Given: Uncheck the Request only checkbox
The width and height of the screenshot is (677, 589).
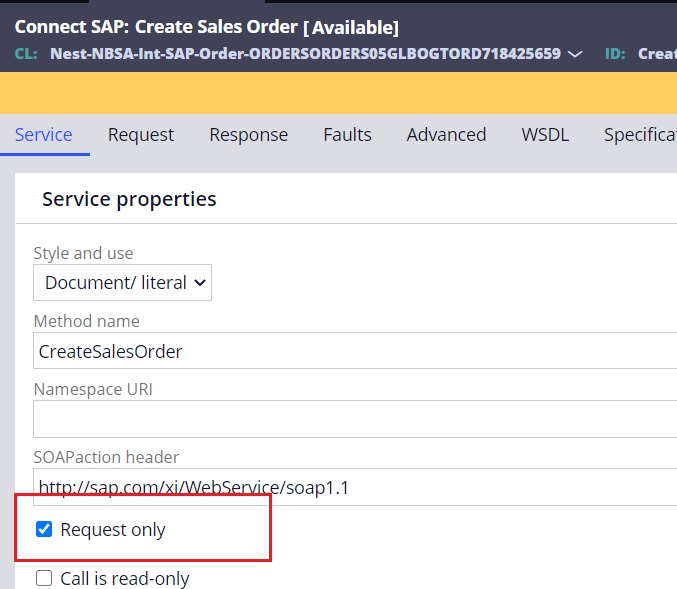Looking at the screenshot, I should tap(44, 529).
